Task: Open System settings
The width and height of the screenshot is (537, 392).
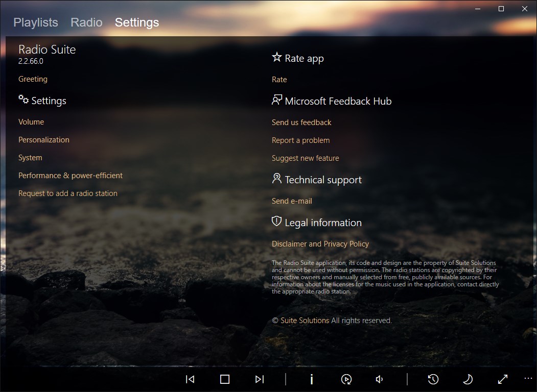Action: tap(30, 158)
